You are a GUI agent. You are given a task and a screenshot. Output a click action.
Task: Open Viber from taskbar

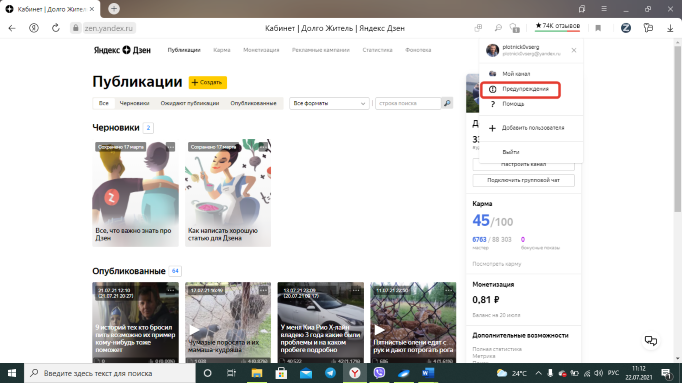[x=379, y=373]
